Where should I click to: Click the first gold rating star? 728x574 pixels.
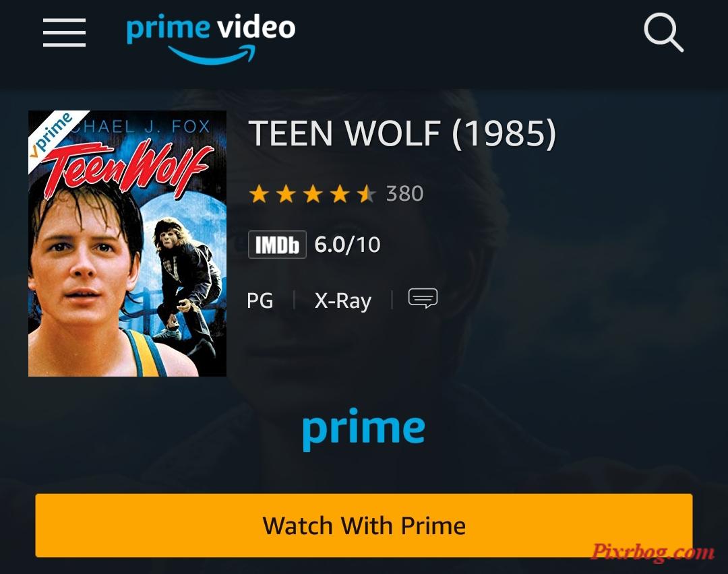(x=259, y=193)
